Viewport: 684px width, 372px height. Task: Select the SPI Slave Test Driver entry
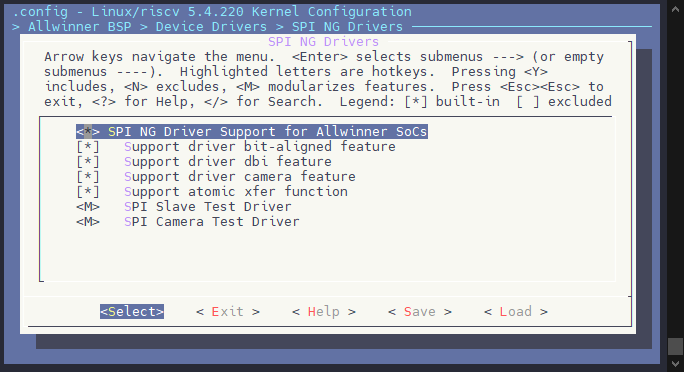(x=184, y=207)
